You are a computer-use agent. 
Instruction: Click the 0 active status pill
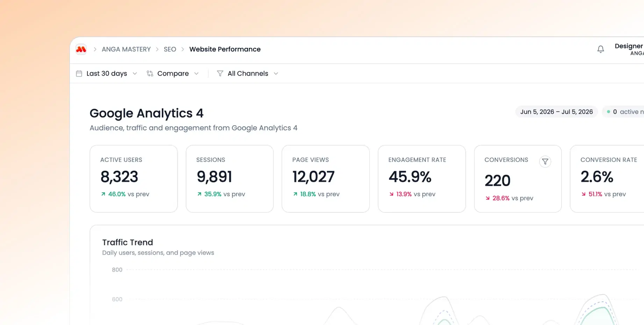pos(623,112)
